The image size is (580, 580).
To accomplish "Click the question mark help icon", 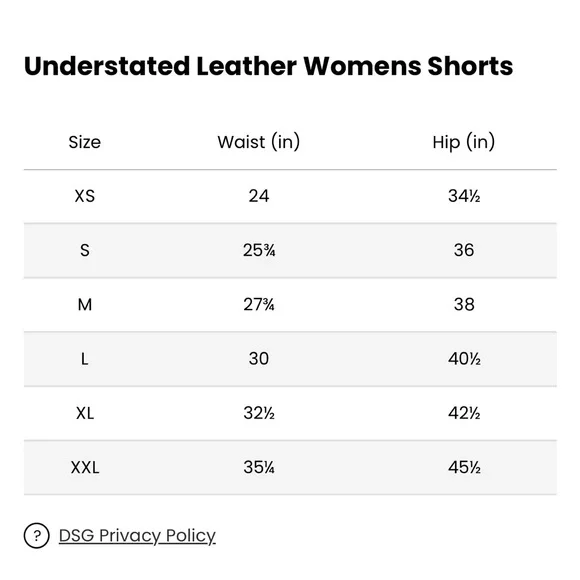I will click(36, 535).
